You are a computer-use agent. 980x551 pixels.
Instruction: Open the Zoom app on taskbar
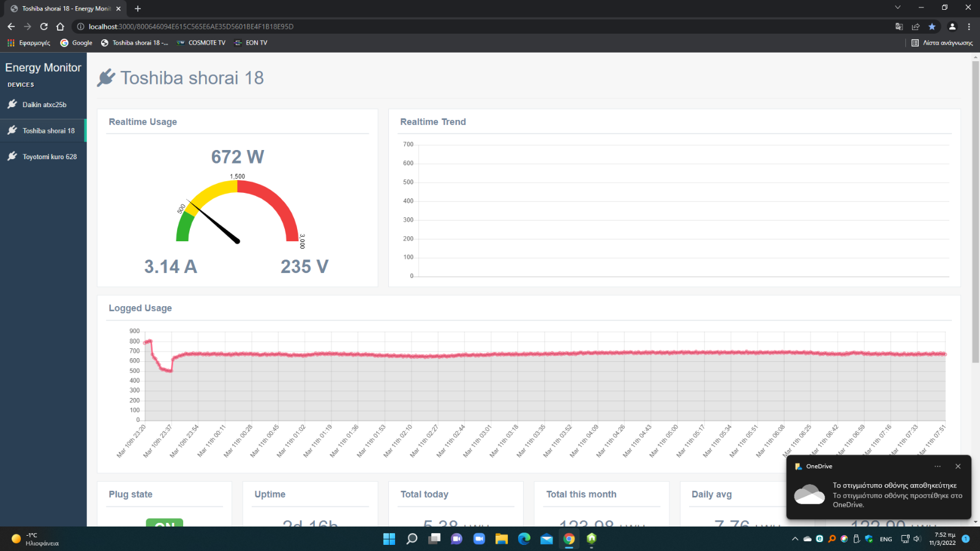click(479, 539)
